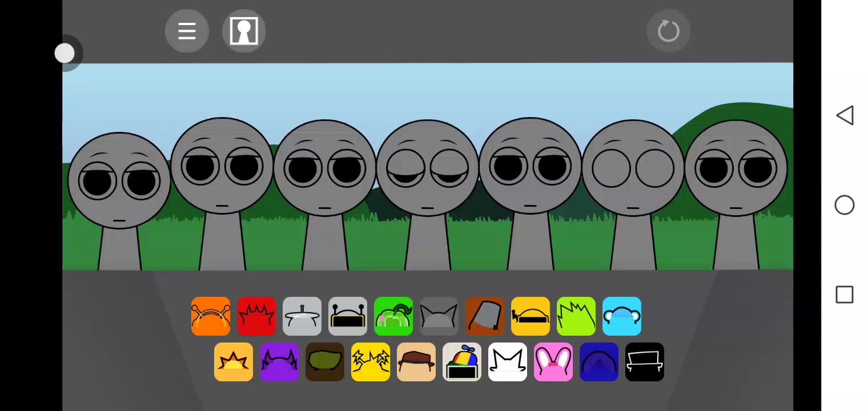The width and height of the screenshot is (868, 411).
Task: Select the brown bucket hat icon
Action: pos(485,316)
